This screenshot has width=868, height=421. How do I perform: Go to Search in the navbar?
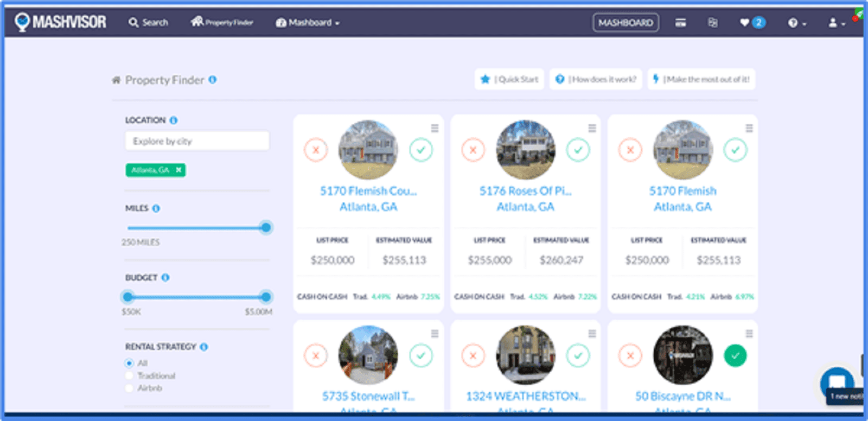148,23
